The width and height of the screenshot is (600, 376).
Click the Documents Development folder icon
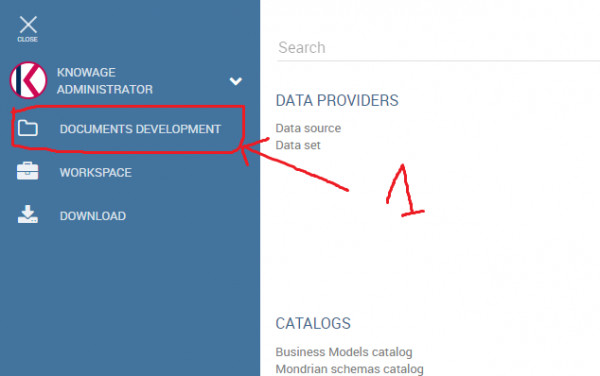pyautogui.click(x=28, y=128)
